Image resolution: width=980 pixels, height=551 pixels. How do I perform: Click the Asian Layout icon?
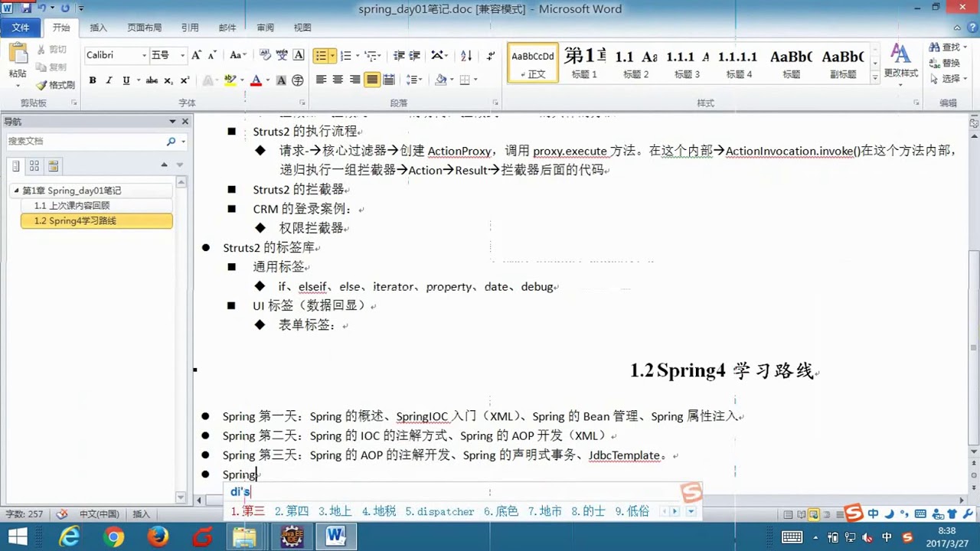click(437, 56)
